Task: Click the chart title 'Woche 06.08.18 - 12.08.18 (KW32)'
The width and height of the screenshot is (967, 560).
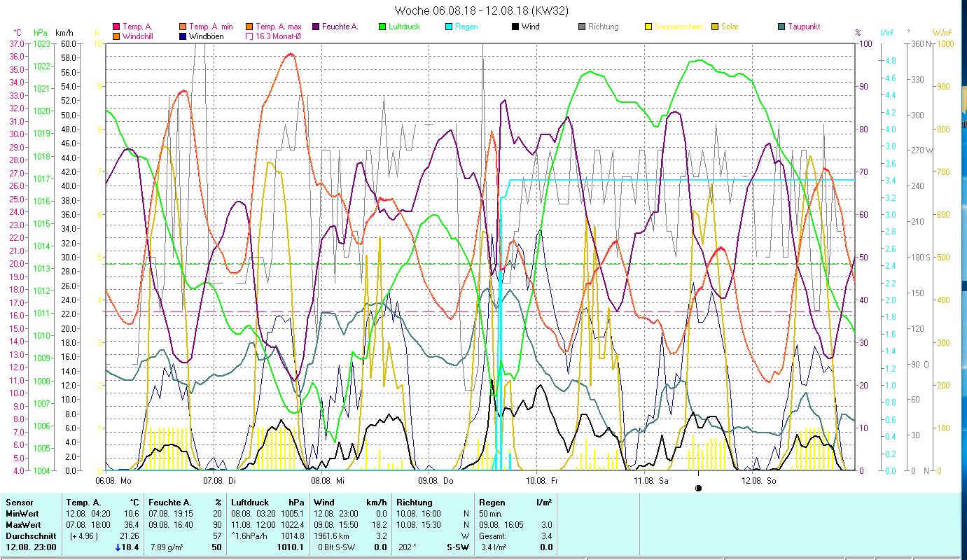Action: [x=482, y=10]
